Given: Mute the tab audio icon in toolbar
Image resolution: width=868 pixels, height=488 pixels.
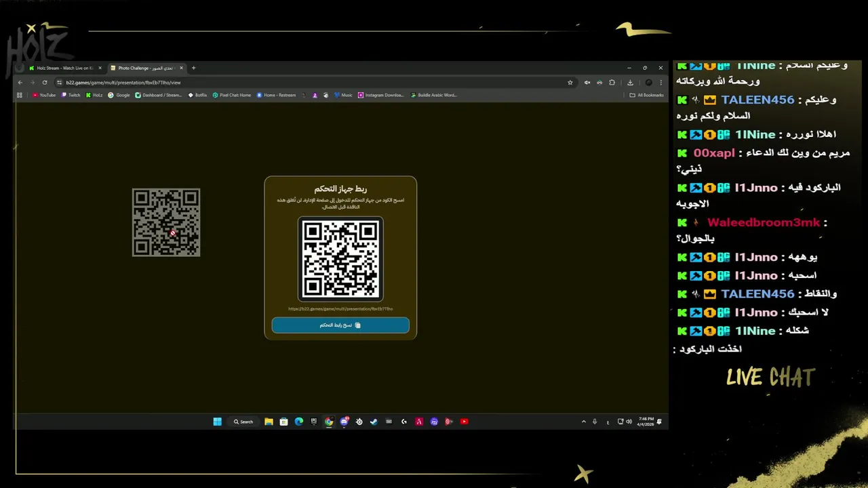Looking at the screenshot, I should [x=587, y=83].
